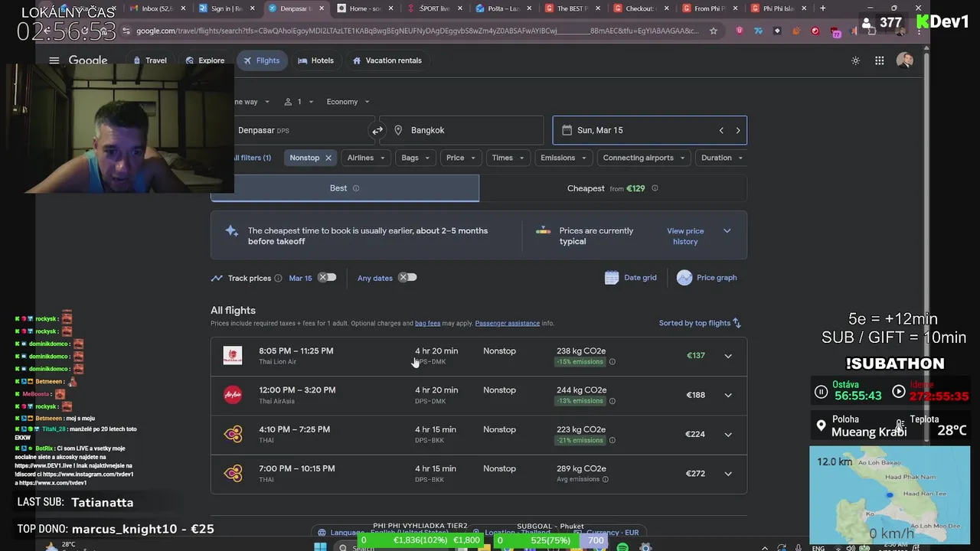Switch to the Travel tab
980x551 pixels.
pyautogui.click(x=149, y=60)
